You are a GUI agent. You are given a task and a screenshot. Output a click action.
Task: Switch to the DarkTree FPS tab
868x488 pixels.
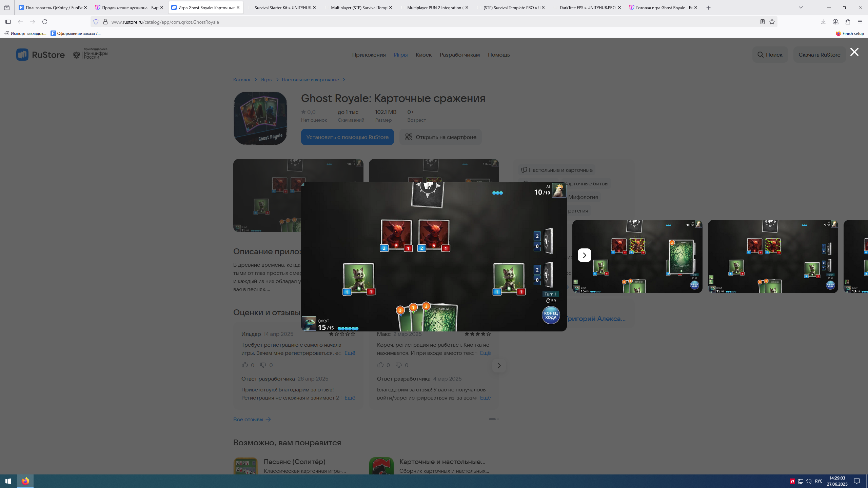click(x=587, y=7)
